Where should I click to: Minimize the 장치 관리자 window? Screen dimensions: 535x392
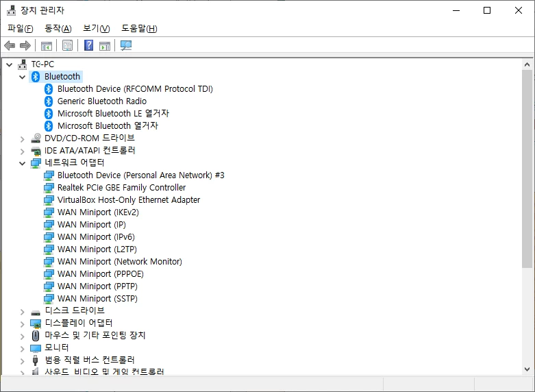pyautogui.click(x=456, y=10)
